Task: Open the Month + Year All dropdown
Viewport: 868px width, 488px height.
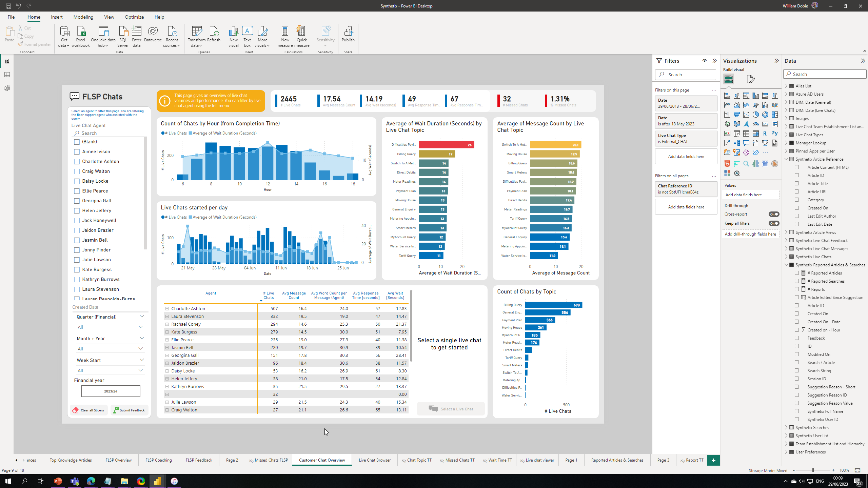Action: tap(111, 349)
